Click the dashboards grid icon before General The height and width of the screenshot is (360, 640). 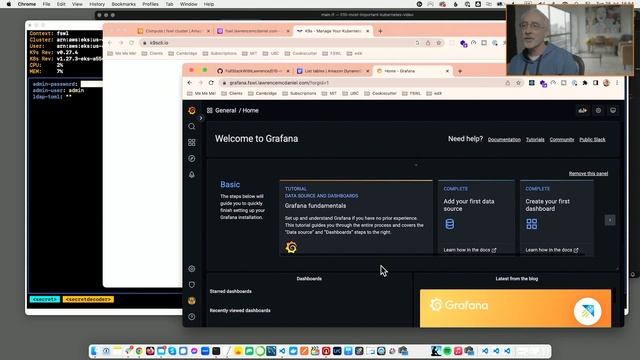pos(210,110)
